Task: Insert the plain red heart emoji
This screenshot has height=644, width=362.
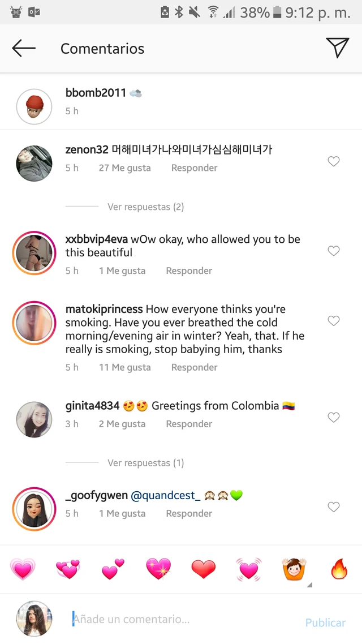Action: (204, 569)
